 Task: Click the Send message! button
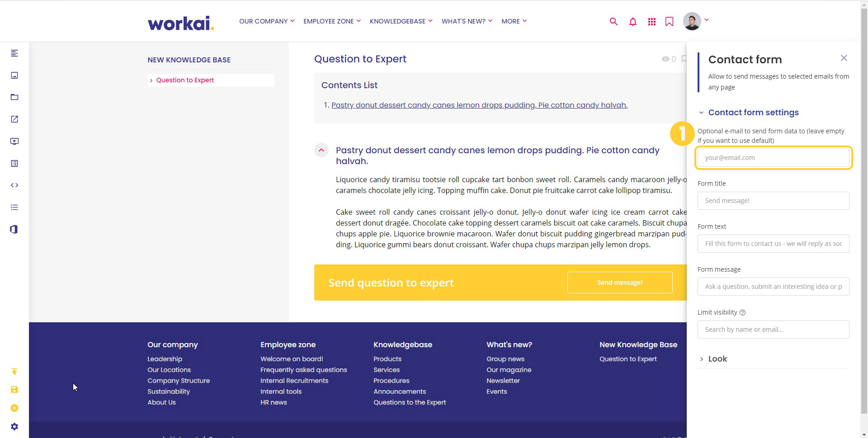pyautogui.click(x=620, y=283)
